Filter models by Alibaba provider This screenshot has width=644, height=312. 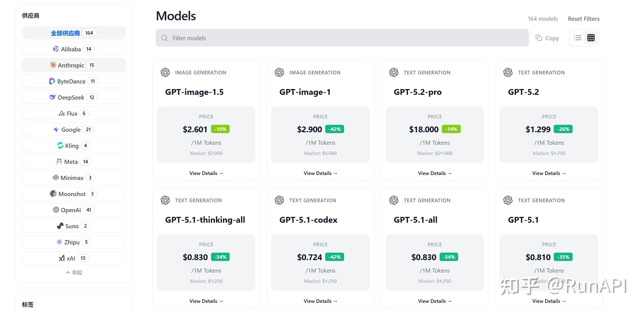click(74, 49)
